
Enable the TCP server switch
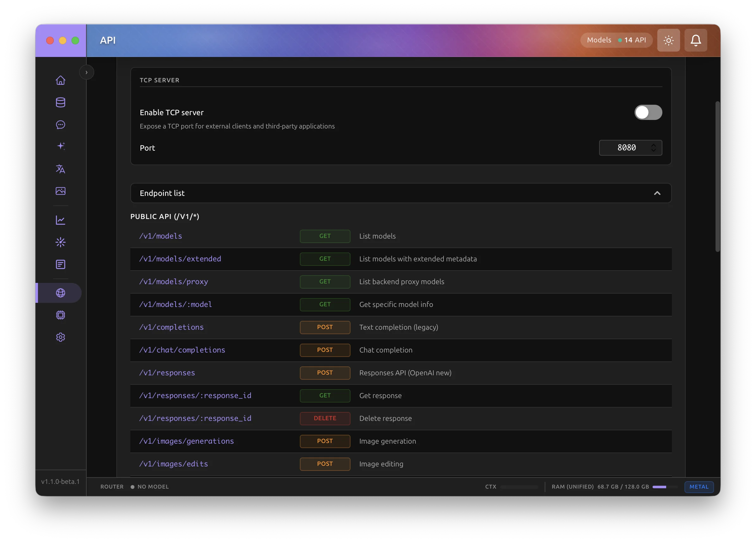tap(648, 112)
